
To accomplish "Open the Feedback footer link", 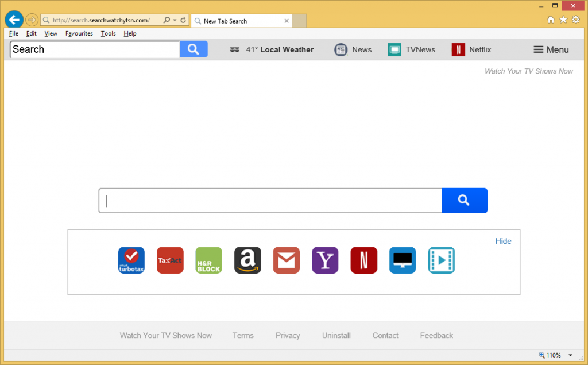I will click(436, 335).
